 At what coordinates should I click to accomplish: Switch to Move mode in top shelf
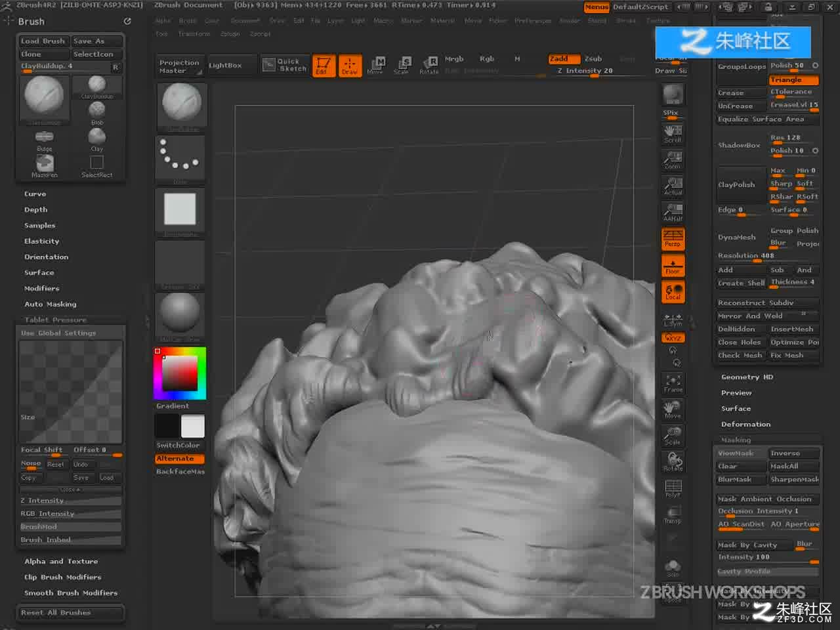tap(375, 66)
